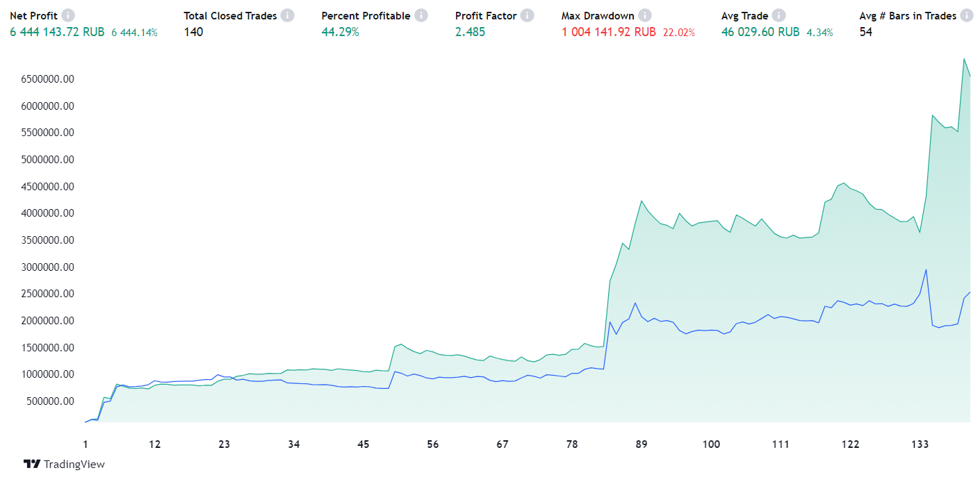Click the info icon beside Net Profit
Screen dimensions: 980x484
click(x=67, y=15)
